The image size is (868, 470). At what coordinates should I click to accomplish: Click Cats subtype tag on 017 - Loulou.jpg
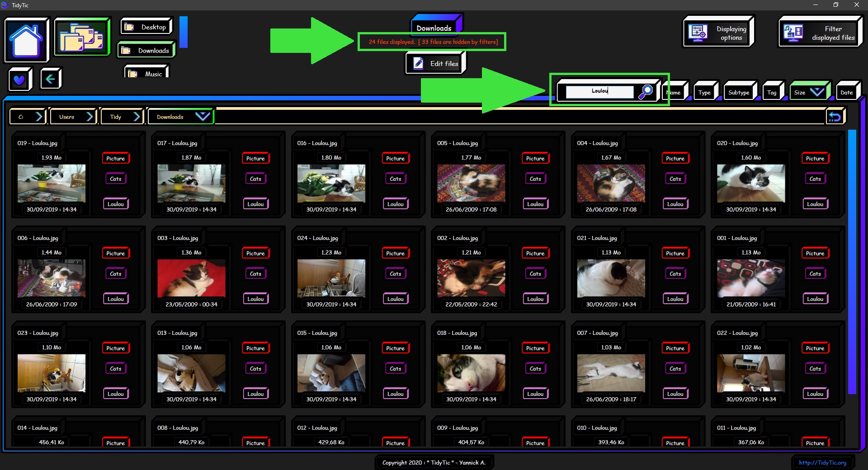tap(255, 179)
